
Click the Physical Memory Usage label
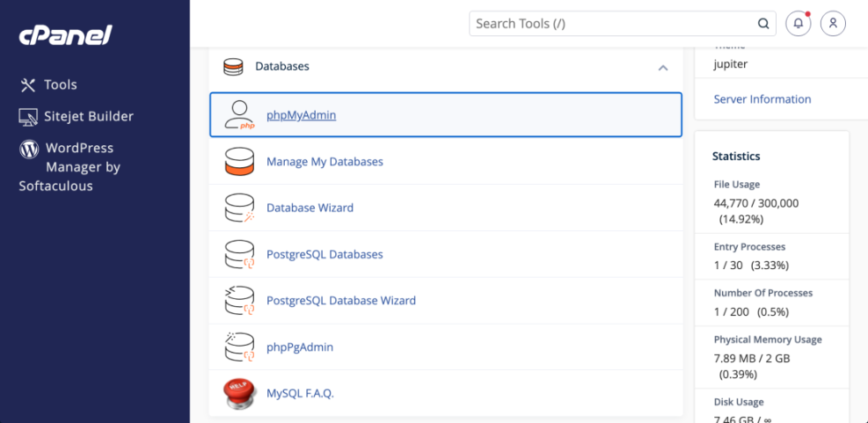[x=768, y=339]
